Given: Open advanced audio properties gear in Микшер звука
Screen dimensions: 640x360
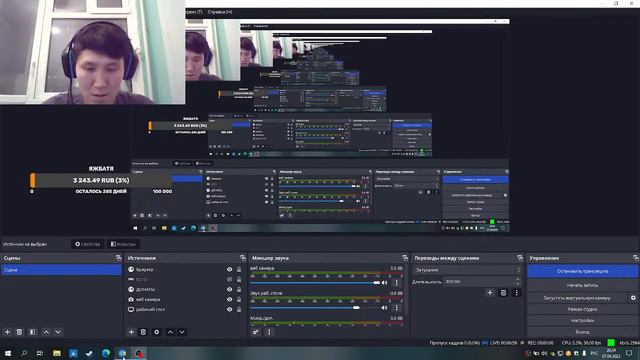Looking at the screenshot, I should 256,332.
